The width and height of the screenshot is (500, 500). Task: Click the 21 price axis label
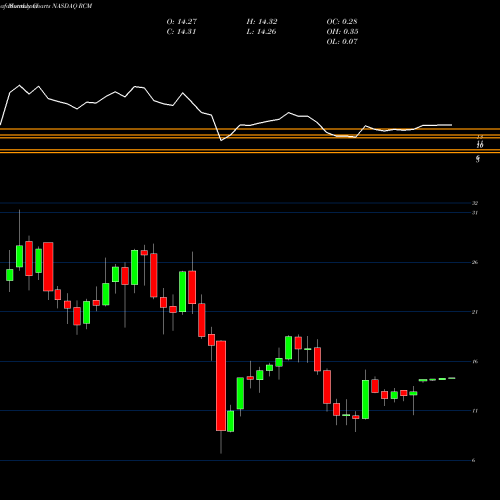coord(475,312)
